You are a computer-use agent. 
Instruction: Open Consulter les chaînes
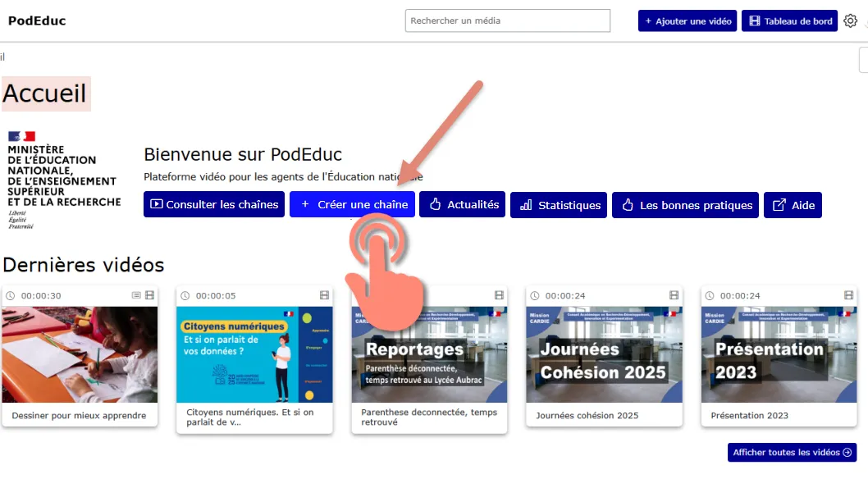click(213, 204)
